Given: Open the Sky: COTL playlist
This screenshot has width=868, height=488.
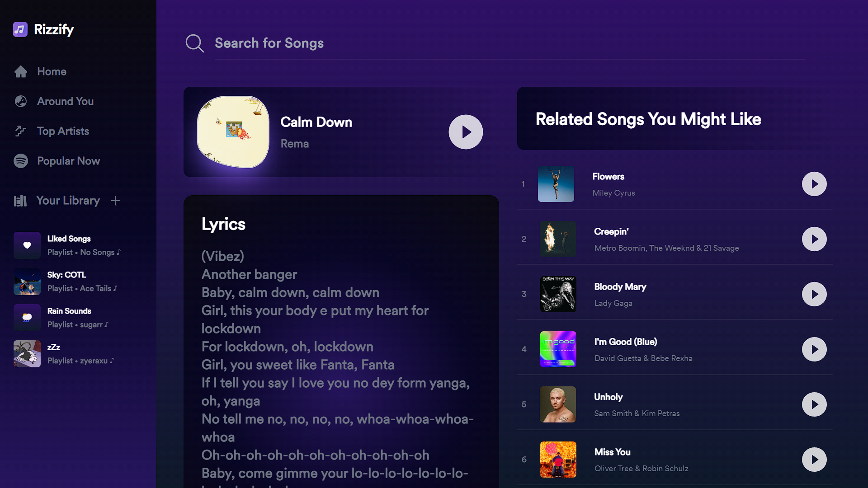Looking at the screenshot, I should click(68, 281).
